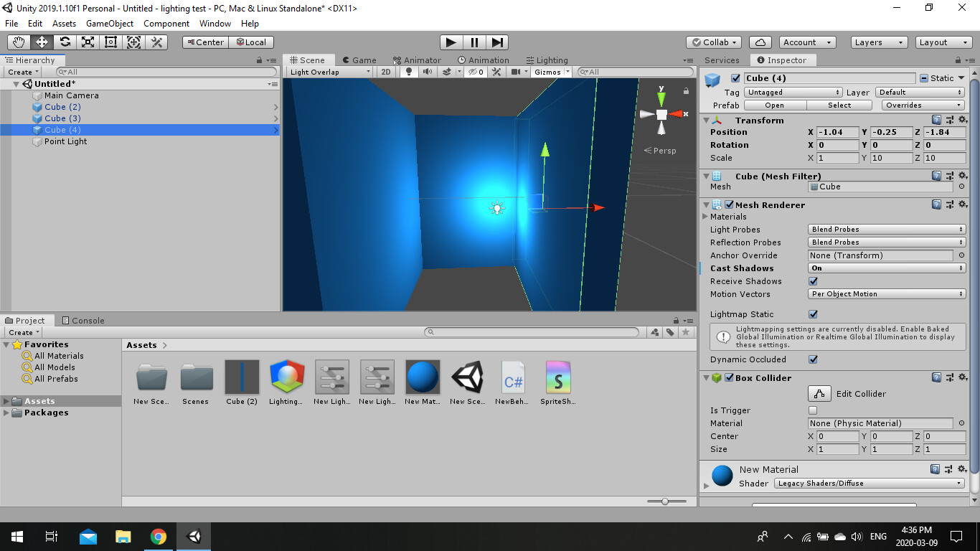Open the Collab dropdown in the toolbar

[714, 42]
